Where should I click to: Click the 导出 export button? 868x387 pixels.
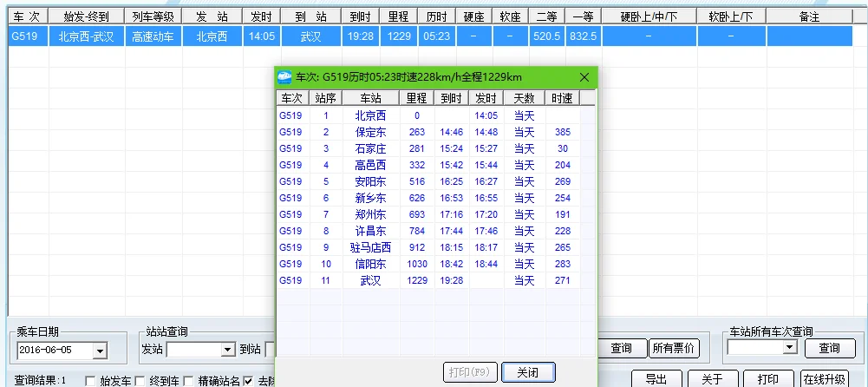tap(656, 379)
